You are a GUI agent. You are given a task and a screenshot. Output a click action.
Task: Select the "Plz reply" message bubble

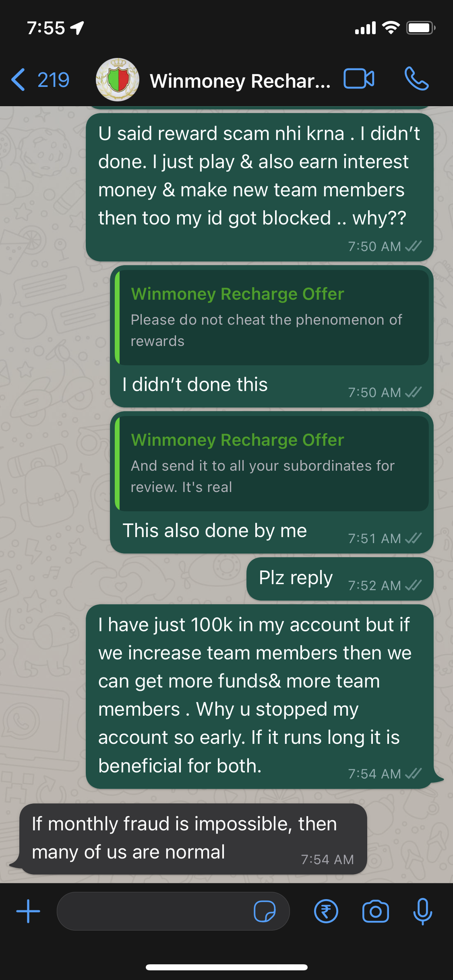[296, 579]
